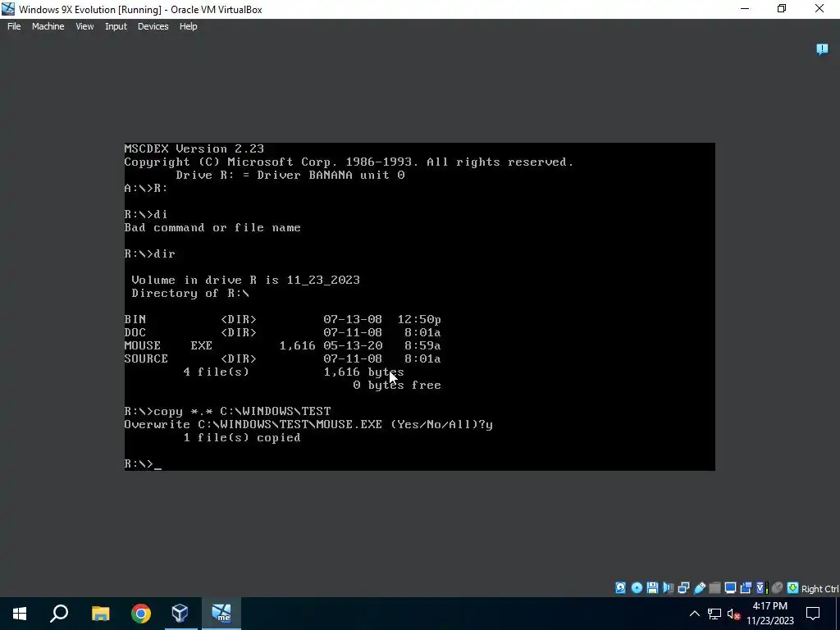
Task: Click the gray shared folders indicator icon
Action: pos(714,587)
